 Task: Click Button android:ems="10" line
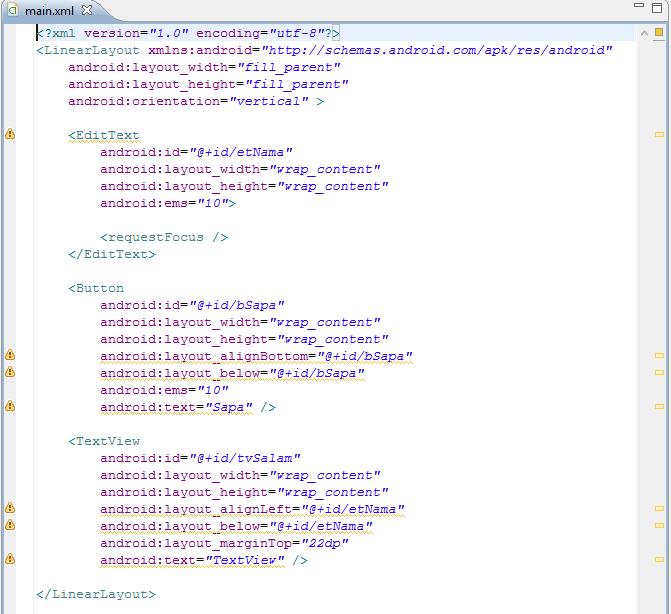coord(164,390)
